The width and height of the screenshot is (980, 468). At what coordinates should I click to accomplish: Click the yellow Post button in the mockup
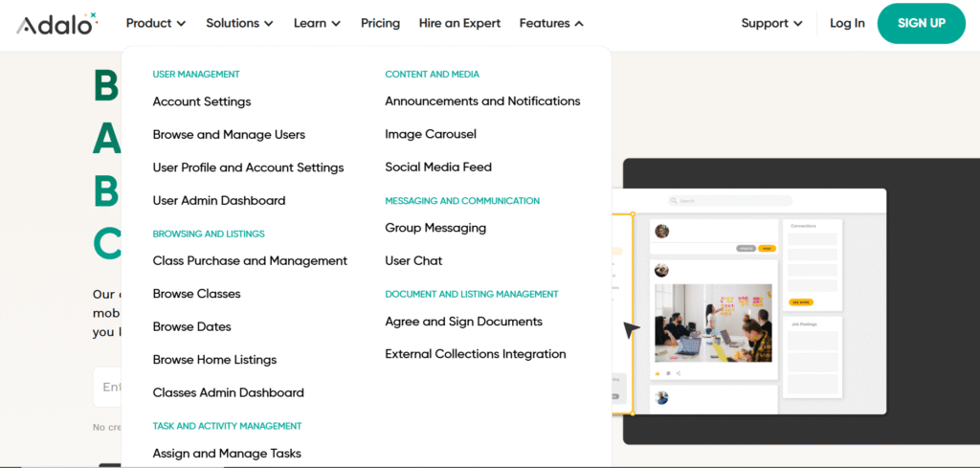pyautogui.click(x=767, y=248)
